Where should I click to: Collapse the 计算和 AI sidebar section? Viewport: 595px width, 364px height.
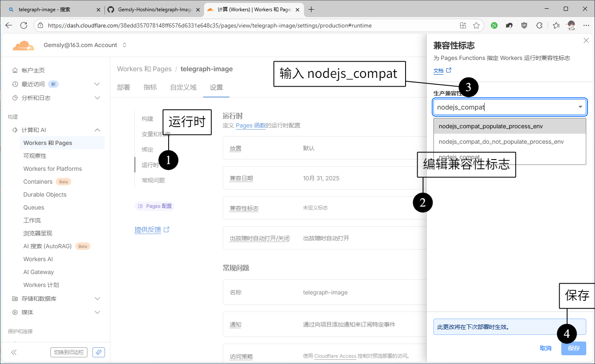point(97,130)
